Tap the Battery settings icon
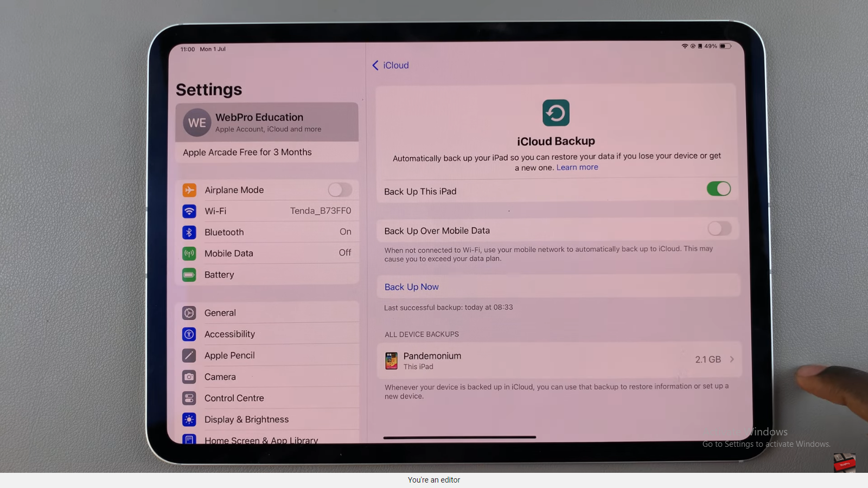 189,275
